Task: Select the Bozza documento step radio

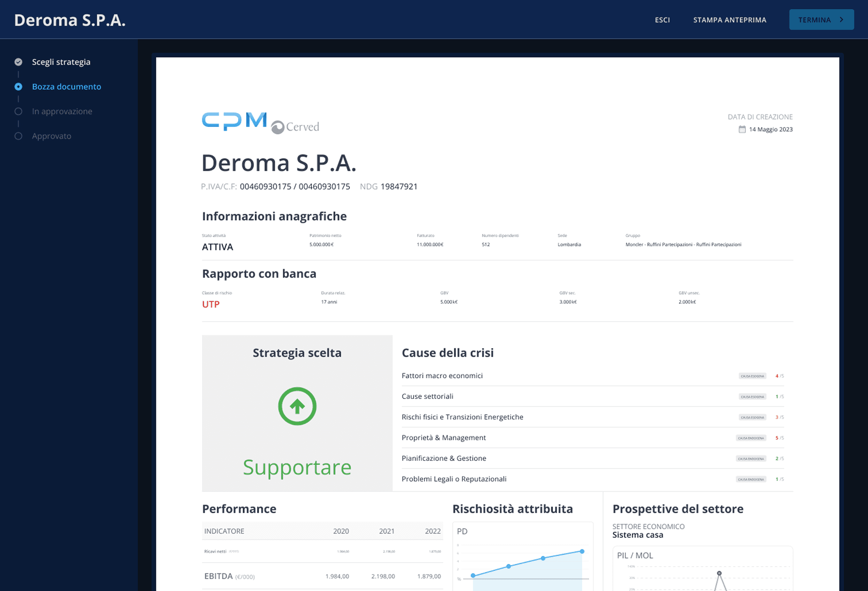Action: click(18, 87)
